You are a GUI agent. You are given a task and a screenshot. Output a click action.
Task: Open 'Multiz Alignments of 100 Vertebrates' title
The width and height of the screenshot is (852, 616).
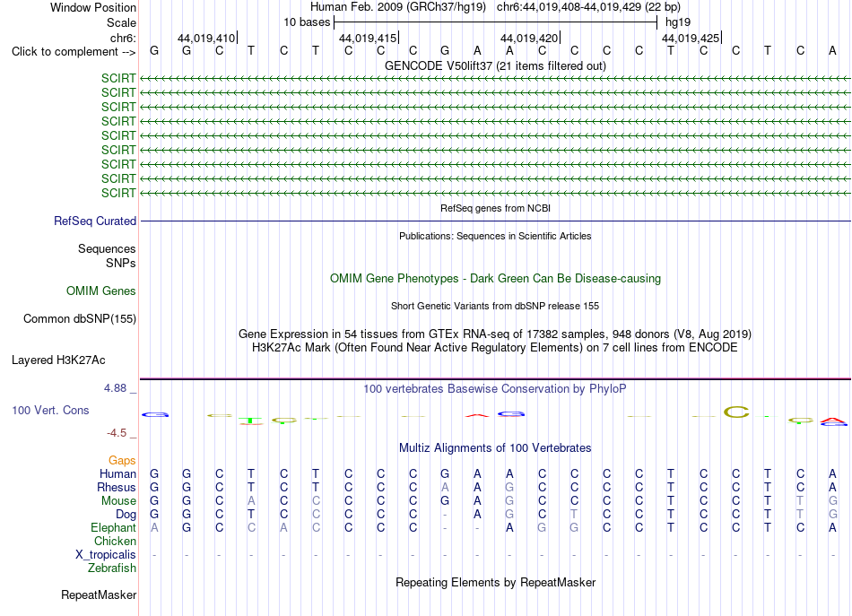[x=495, y=448]
